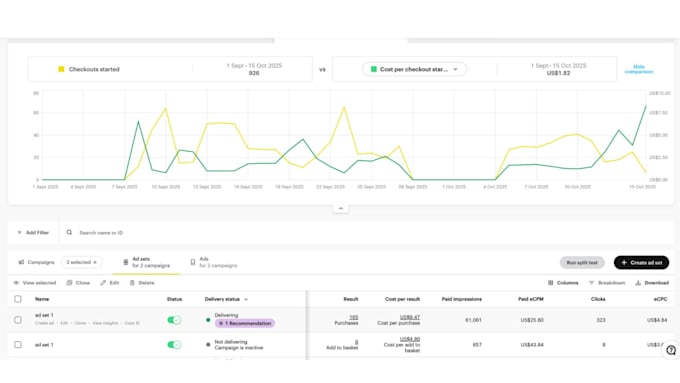Sort by Delivery status column
The height and width of the screenshot is (383, 680).
click(226, 299)
